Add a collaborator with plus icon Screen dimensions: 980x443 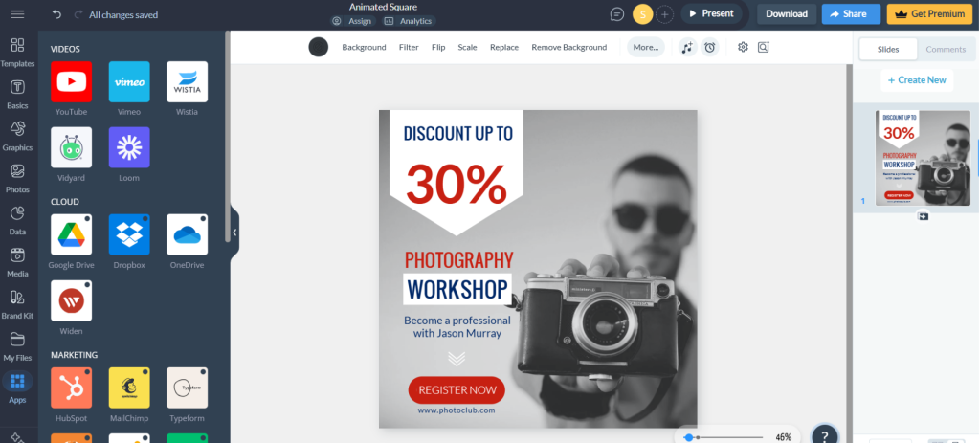664,13
